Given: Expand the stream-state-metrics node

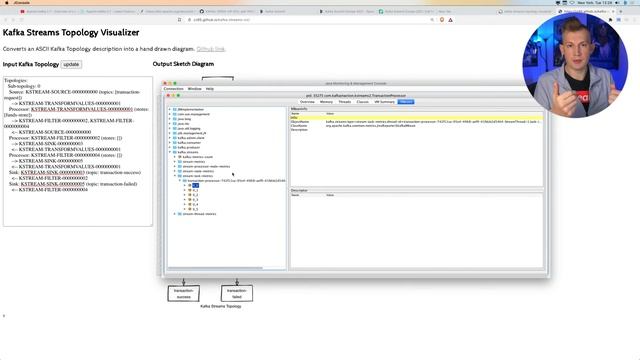Looking at the screenshot, I should [175, 171].
